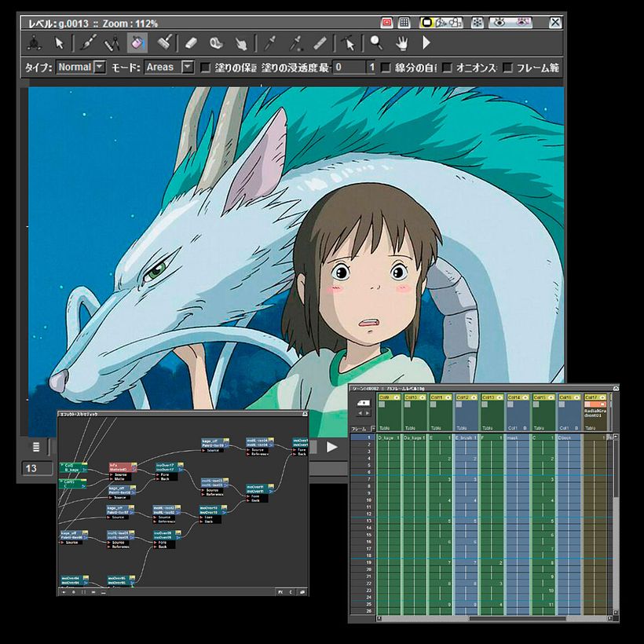Check the 線分の自動 checkbox
The image size is (644, 644).
[386, 68]
